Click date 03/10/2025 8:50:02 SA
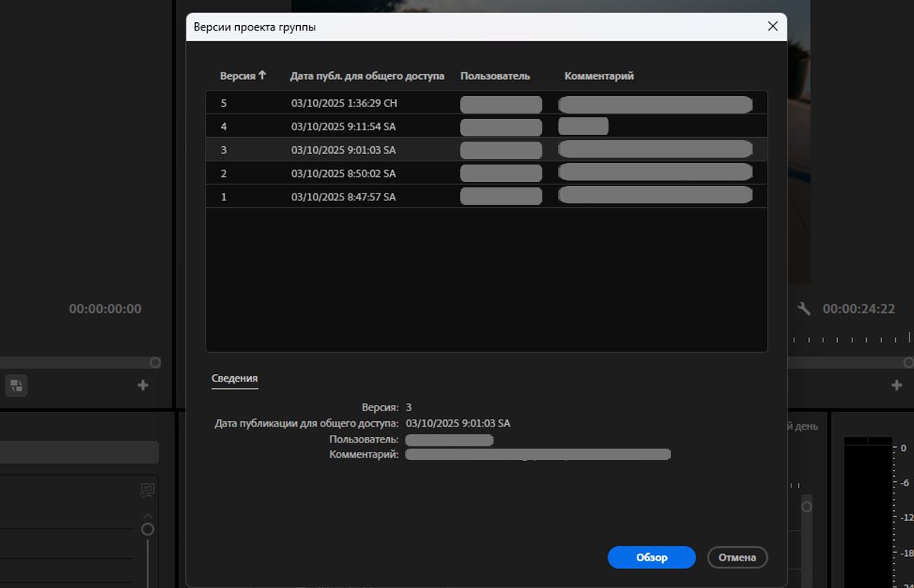Screen dimensions: 914x588 point(344,174)
